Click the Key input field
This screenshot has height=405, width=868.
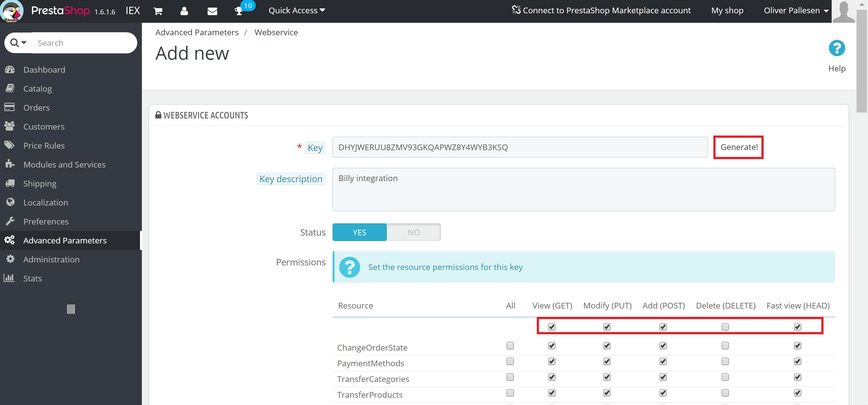pyautogui.click(x=520, y=147)
